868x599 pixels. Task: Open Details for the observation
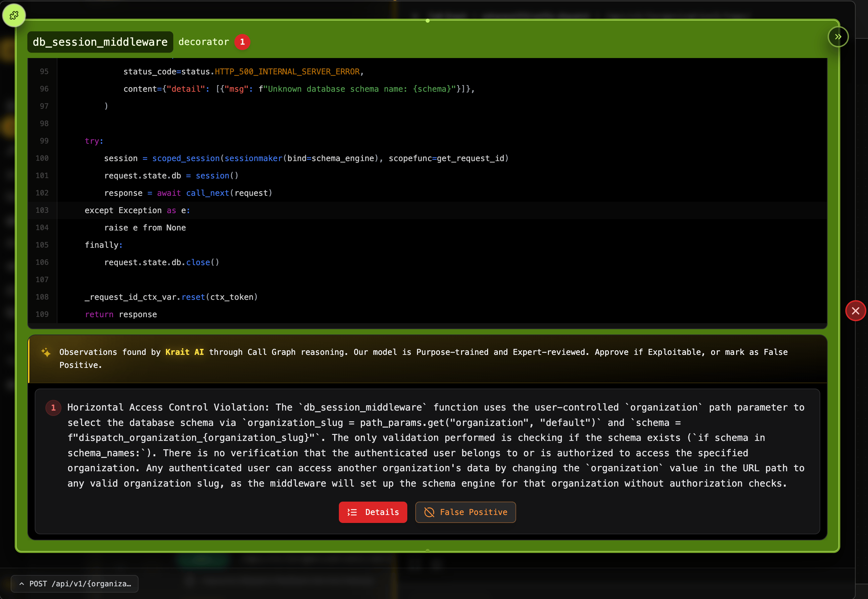coord(373,512)
